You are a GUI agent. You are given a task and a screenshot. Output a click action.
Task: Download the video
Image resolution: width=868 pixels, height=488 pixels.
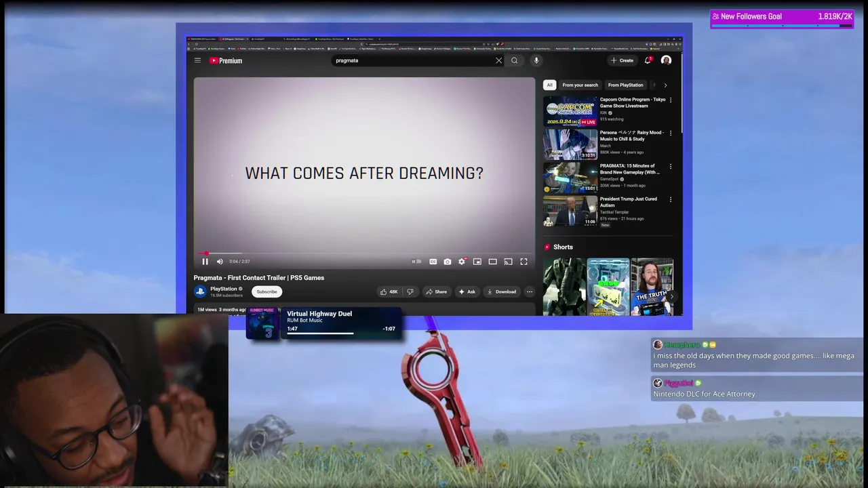pos(502,291)
